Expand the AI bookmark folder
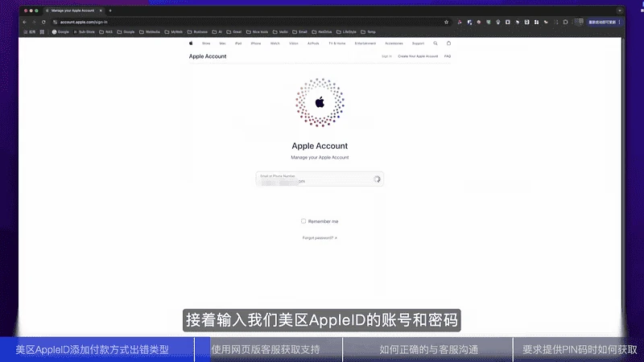The height and width of the screenshot is (362, 644). point(217,32)
